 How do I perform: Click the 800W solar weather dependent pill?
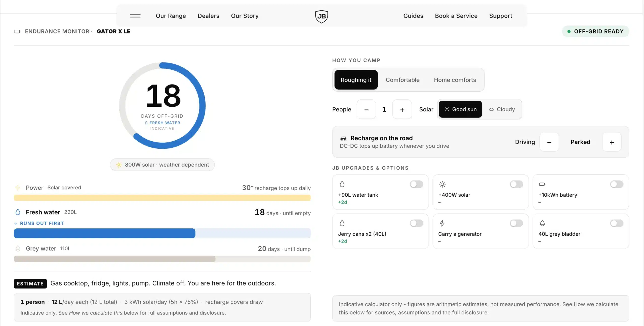tap(162, 165)
